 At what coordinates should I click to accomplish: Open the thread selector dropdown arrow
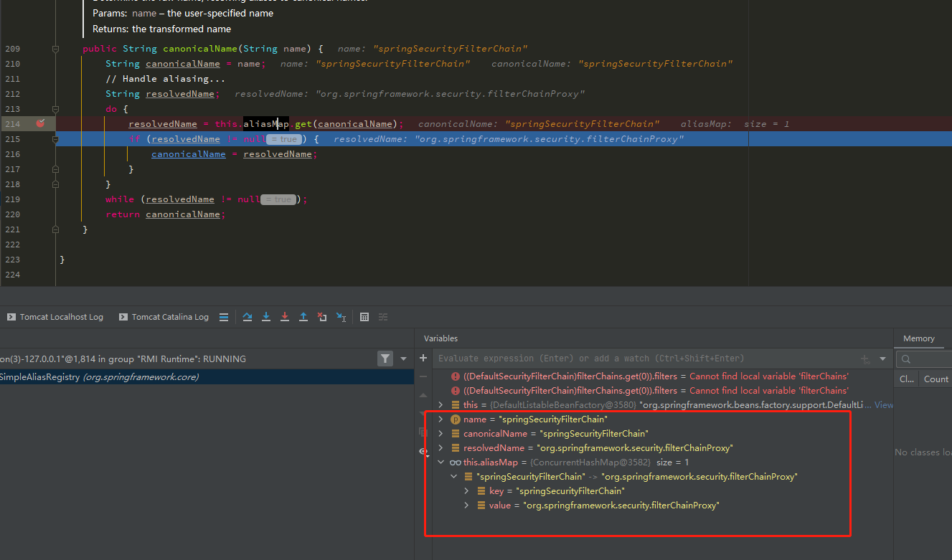(403, 359)
